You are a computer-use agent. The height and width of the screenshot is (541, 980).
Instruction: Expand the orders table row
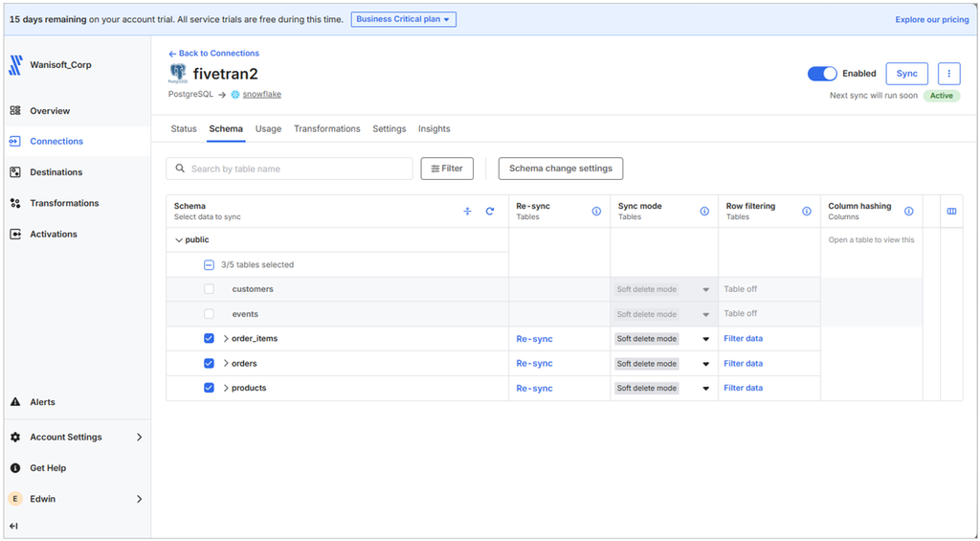click(226, 363)
